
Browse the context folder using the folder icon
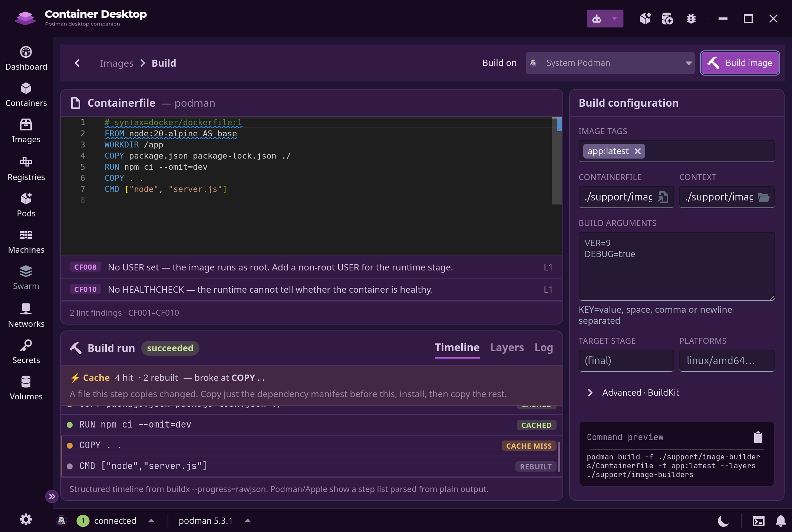coord(763,197)
